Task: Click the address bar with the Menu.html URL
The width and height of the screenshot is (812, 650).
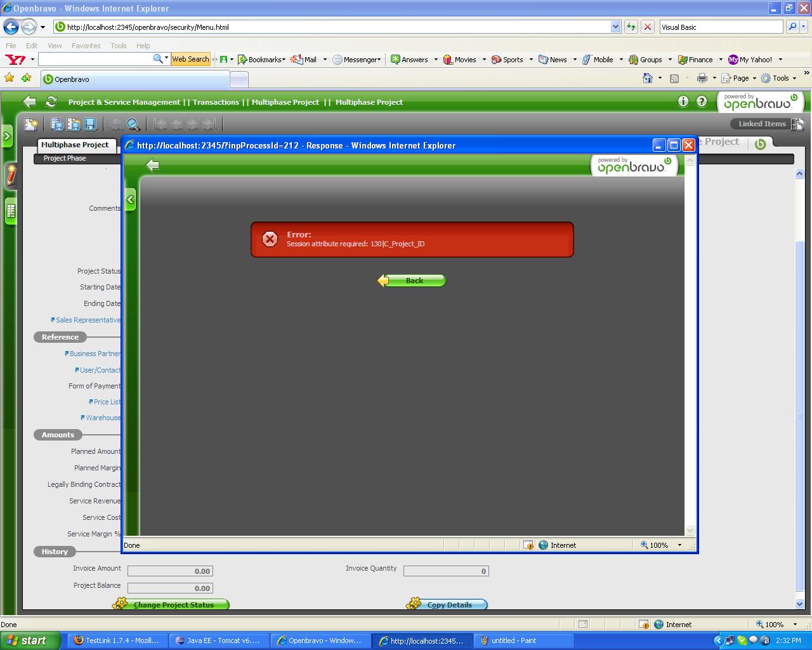Action: point(331,27)
